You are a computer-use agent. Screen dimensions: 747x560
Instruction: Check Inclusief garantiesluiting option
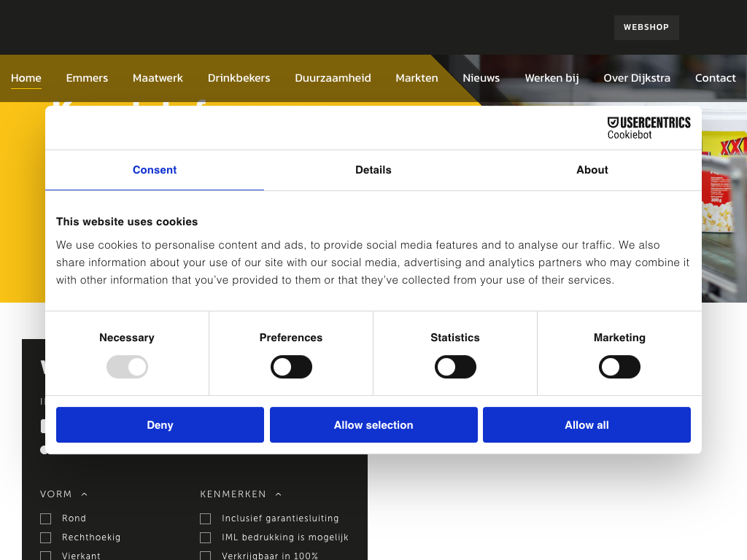(206, 518)
